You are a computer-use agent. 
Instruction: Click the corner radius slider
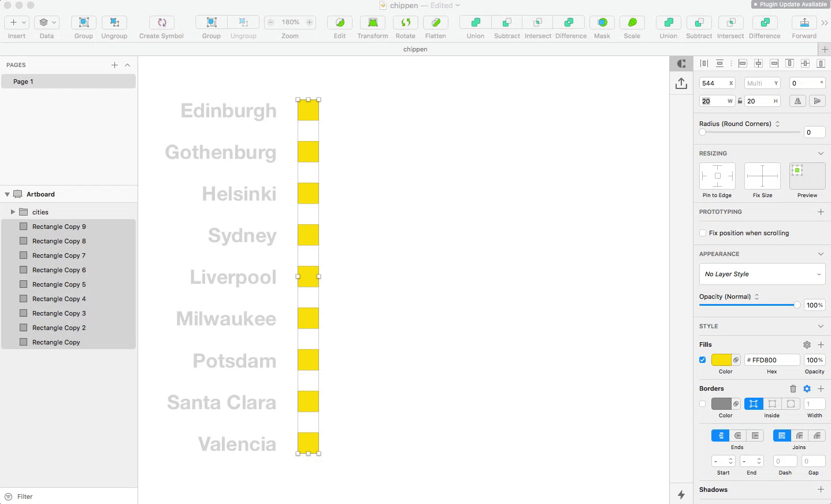(x=750, y=132)
